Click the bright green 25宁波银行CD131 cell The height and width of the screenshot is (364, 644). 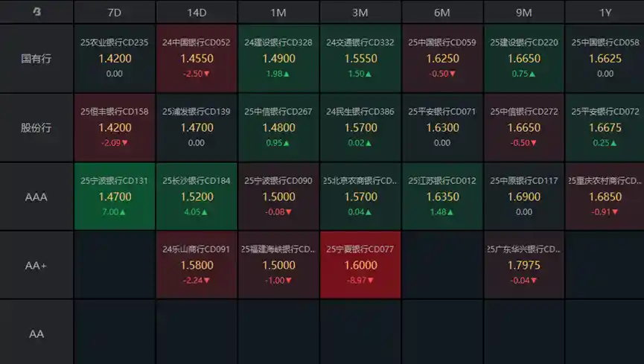point(115,197)
